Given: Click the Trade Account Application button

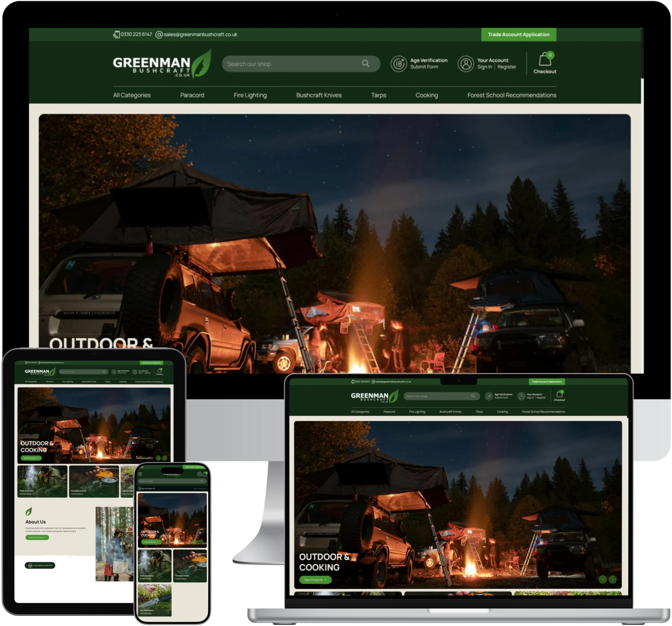Looking at the screenshot, I should (519, 34).
